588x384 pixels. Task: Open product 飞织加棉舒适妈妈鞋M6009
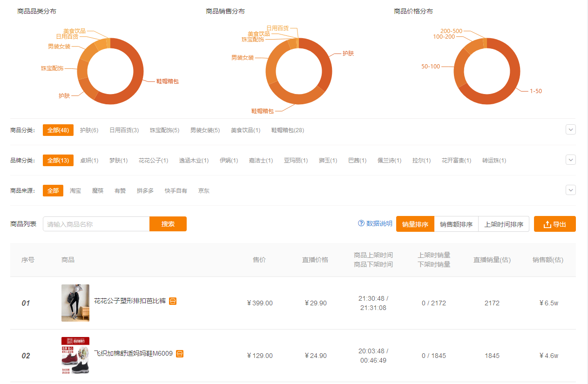pyautogui.click(x=133, y=354)
